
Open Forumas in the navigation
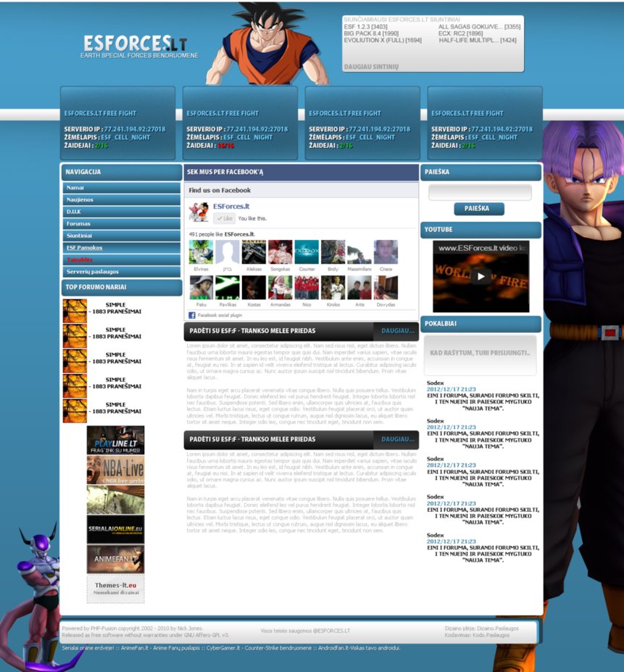pos(122,224)
